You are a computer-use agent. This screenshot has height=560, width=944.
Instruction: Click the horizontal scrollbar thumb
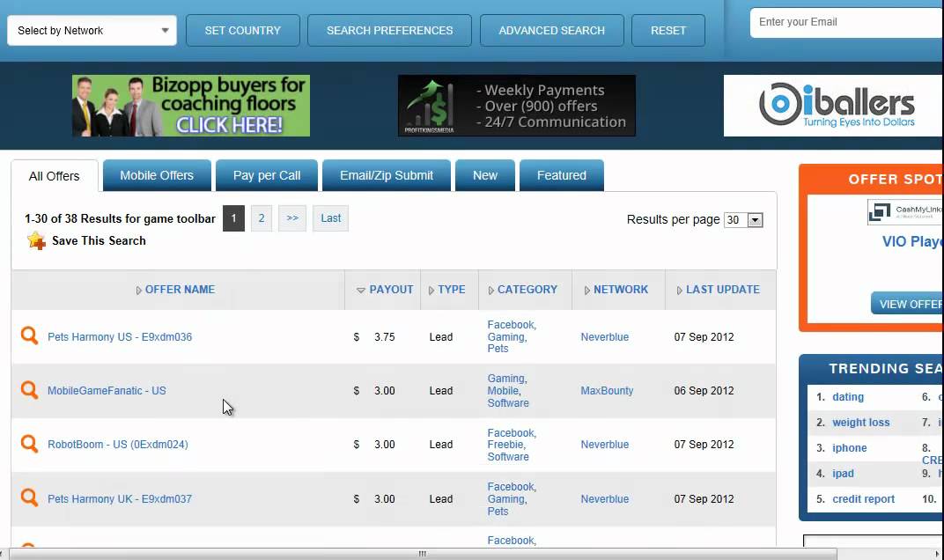point(423,553)
